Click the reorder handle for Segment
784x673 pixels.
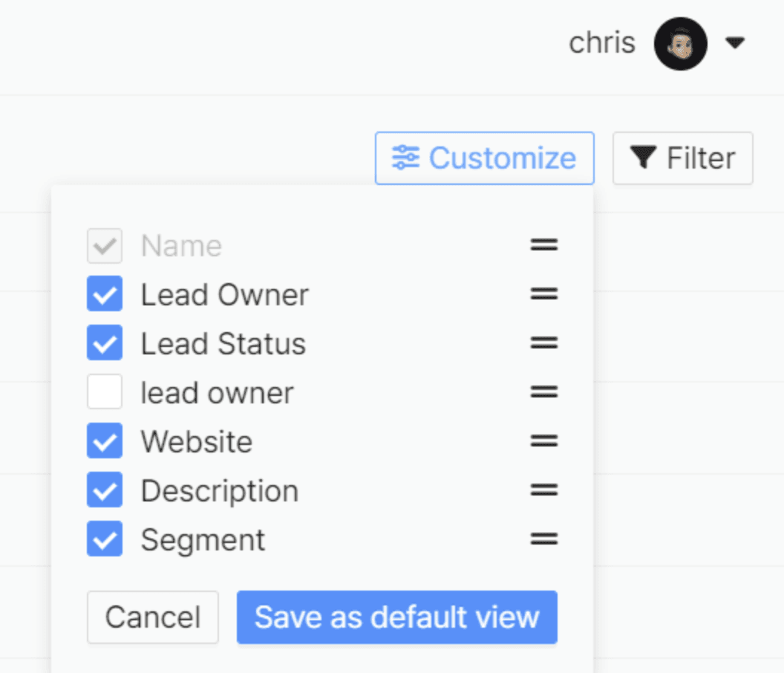[x=544, y=539]
